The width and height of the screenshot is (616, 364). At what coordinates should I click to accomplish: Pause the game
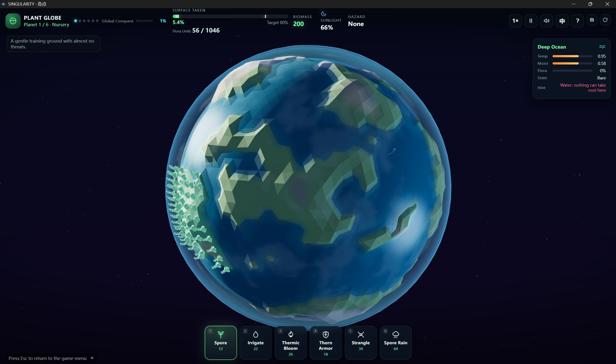pos(531,21)
